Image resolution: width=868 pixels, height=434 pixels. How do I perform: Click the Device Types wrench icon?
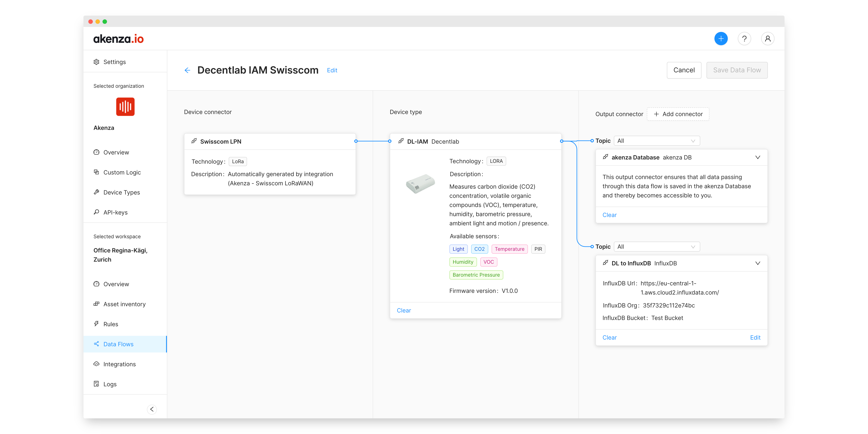(96, 192)
